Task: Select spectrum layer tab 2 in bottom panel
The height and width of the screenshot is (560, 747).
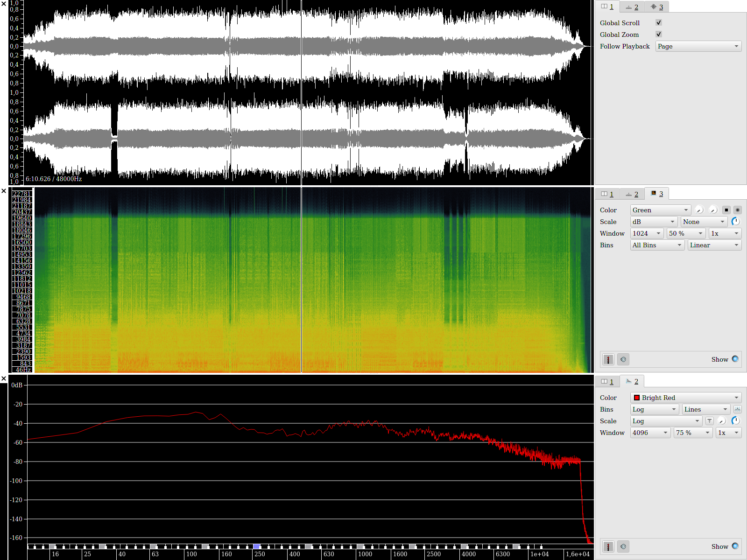Action: (x=632, y=381)
